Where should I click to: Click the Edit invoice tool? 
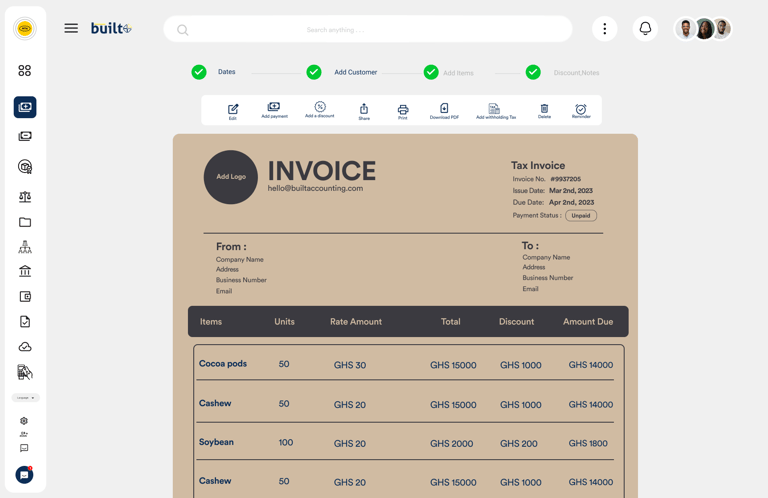tap(233, 111)
